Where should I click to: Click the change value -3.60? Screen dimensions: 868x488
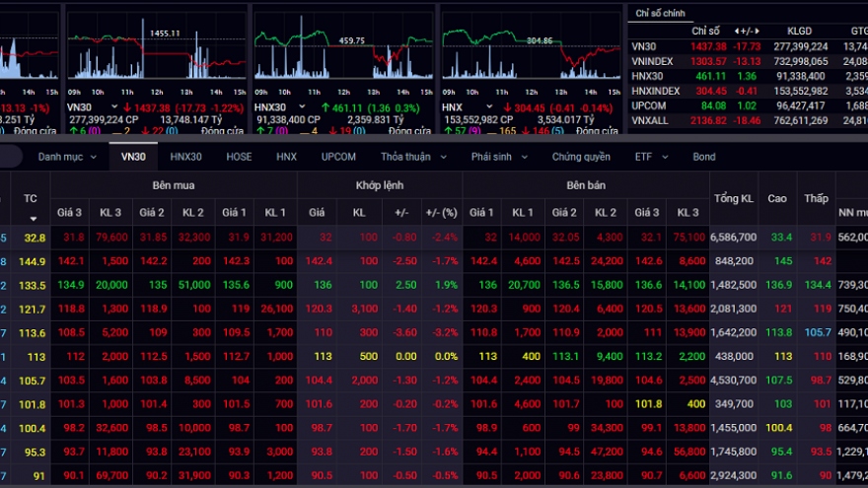(x=405, y=332)
